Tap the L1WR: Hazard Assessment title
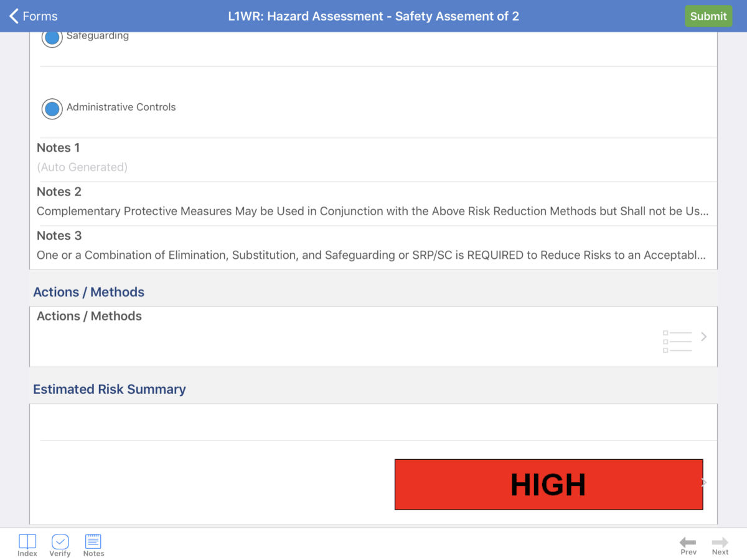The height and width of the screenshot is (560, 747). (374, 16)
